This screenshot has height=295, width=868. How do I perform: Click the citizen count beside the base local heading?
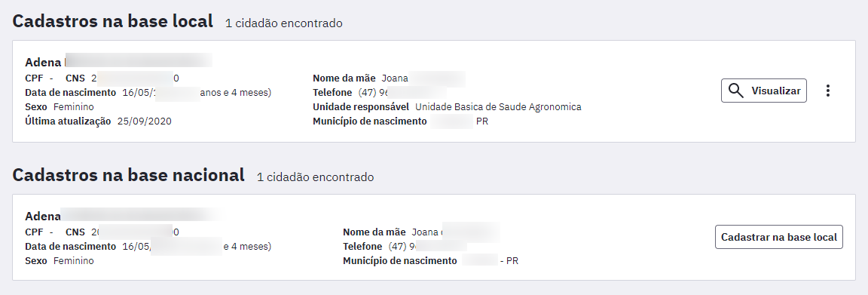click(283, 23)
